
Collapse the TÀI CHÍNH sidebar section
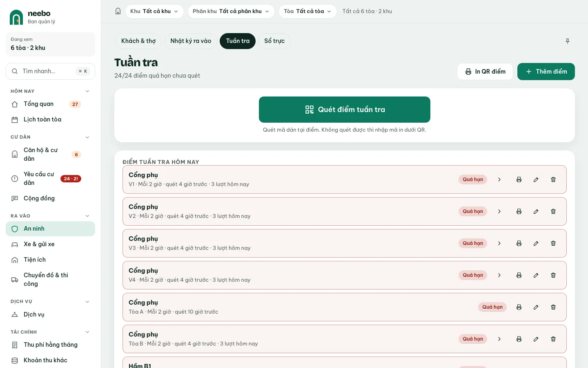click(87, 332)
